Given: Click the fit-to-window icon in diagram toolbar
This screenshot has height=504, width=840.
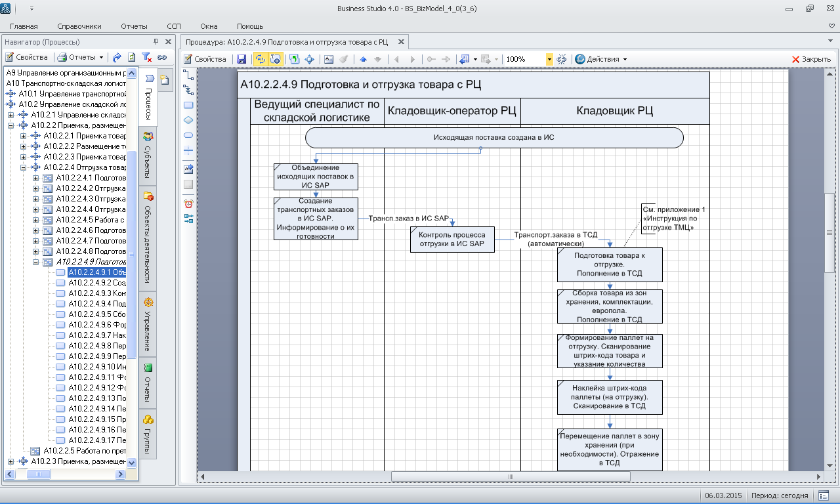Looking at the screenshot, I should click(309, 59).
